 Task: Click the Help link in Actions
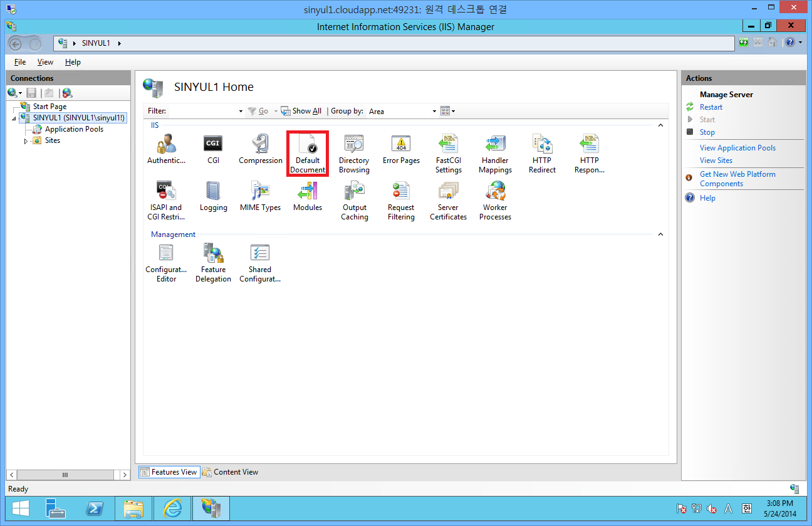point(707,198)
